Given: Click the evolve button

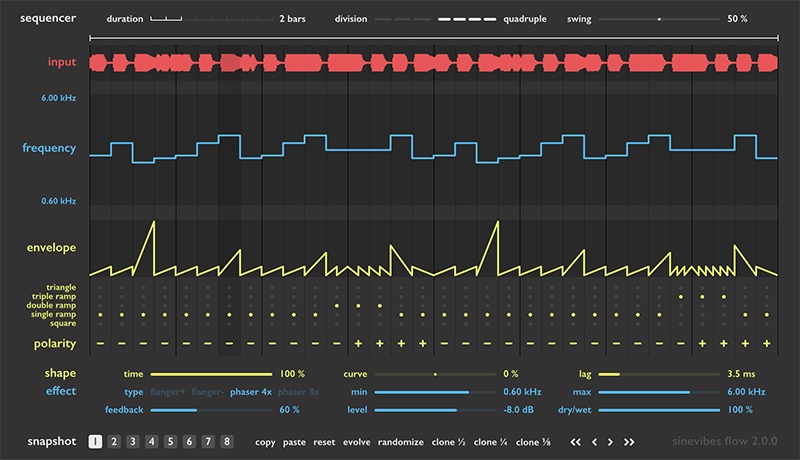Looking at the screenshot, I should [x=357, y=441].
